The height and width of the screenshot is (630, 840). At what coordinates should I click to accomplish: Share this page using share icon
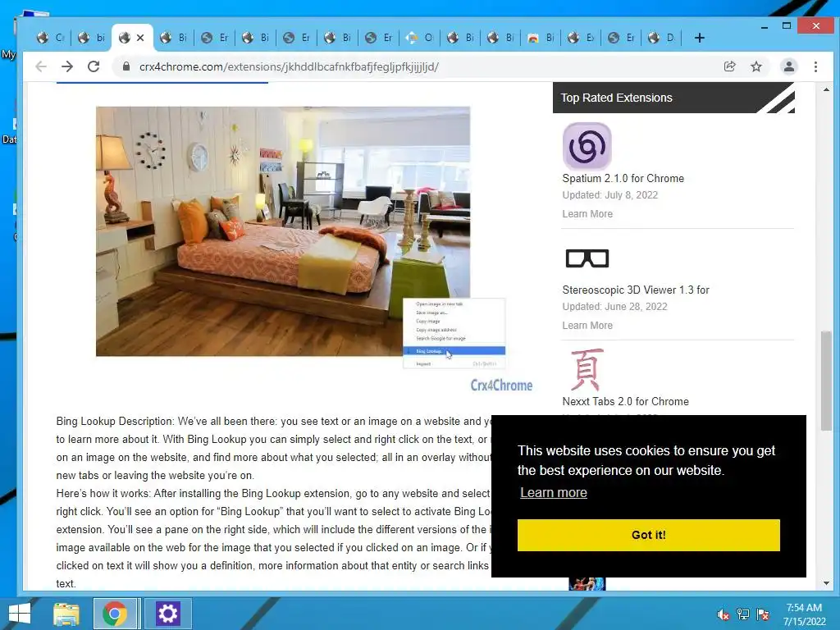[729, 66]
